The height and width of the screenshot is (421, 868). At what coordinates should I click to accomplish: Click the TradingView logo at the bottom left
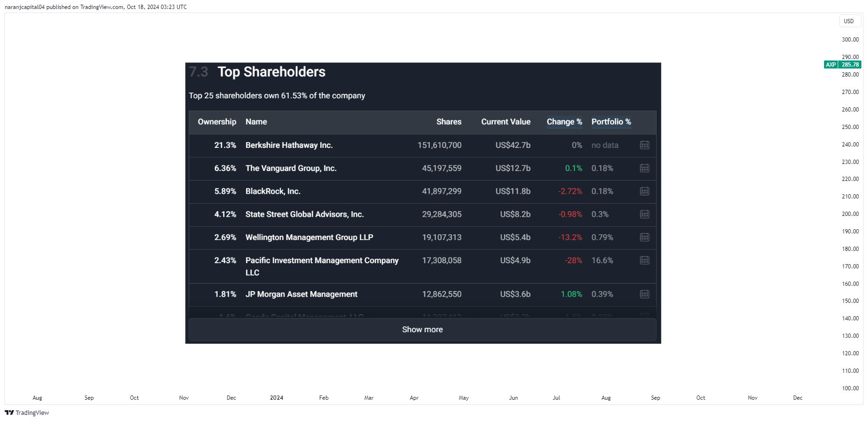click(x=27, y=412)
